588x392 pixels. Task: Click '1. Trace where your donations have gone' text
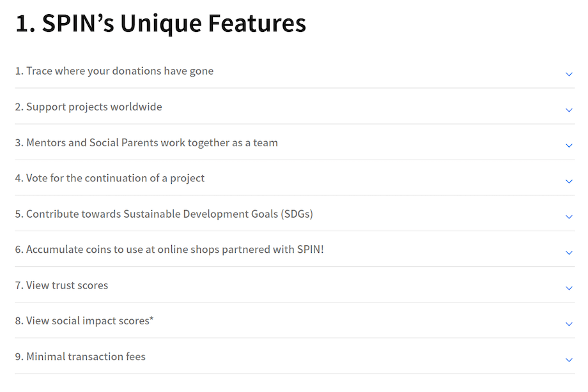pyautogui.click(x=114, y=72)
